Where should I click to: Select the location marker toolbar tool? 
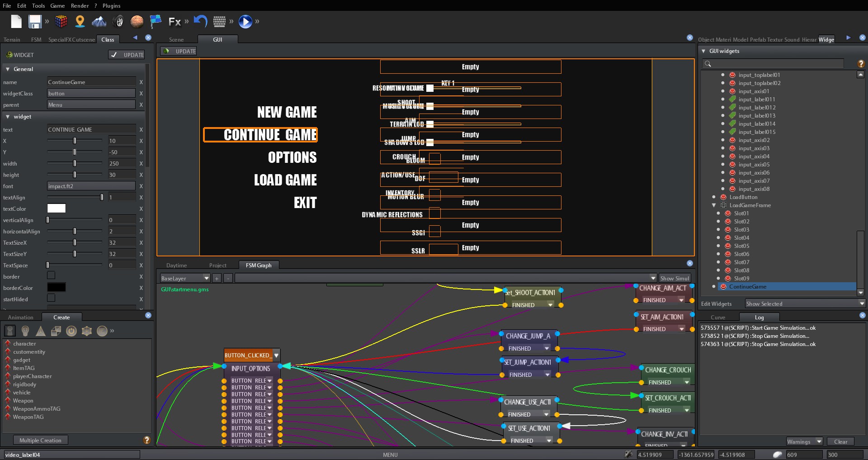click(80, 21)
